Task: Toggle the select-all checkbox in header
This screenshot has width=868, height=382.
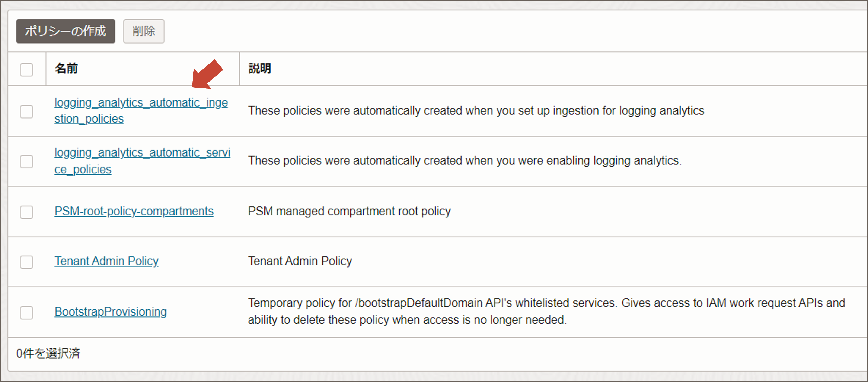Action: point(26,70)
